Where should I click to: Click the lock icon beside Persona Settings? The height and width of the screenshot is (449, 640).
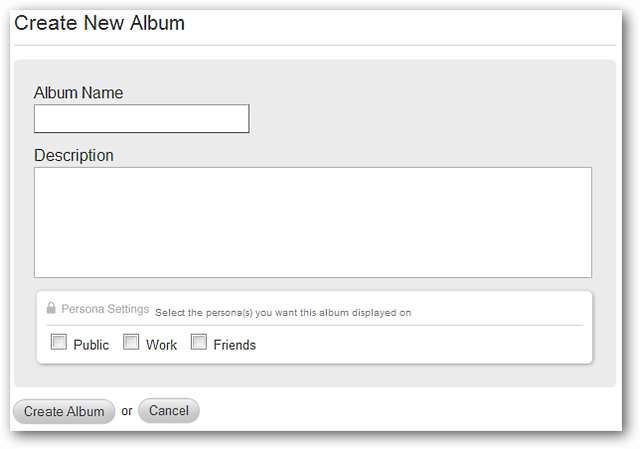pos(51,309)
